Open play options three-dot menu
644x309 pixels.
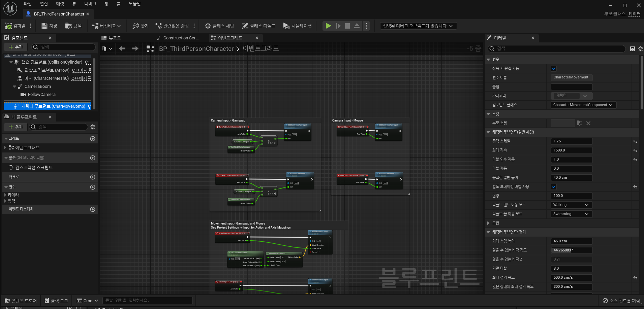[366, 26]
